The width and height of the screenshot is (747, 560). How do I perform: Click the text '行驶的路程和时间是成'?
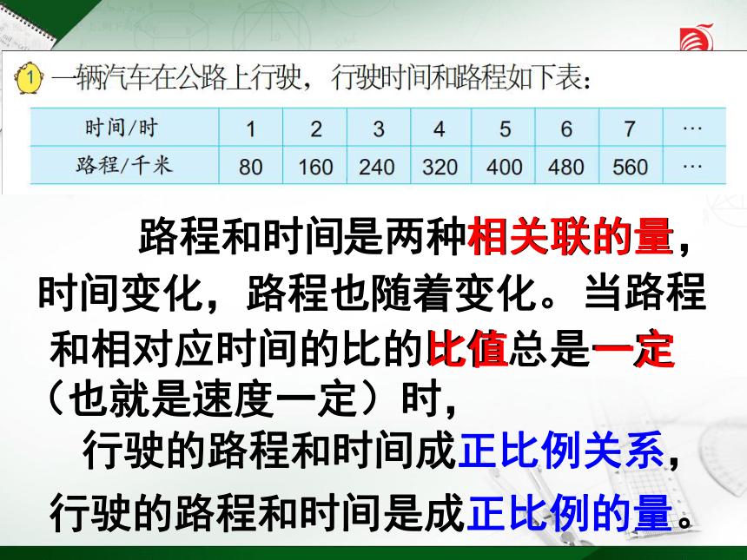258,513
